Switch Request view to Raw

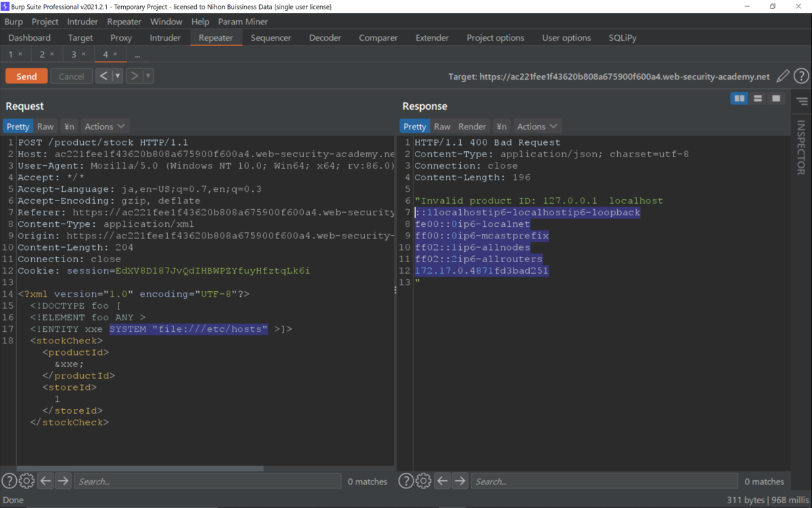[45, 127]
